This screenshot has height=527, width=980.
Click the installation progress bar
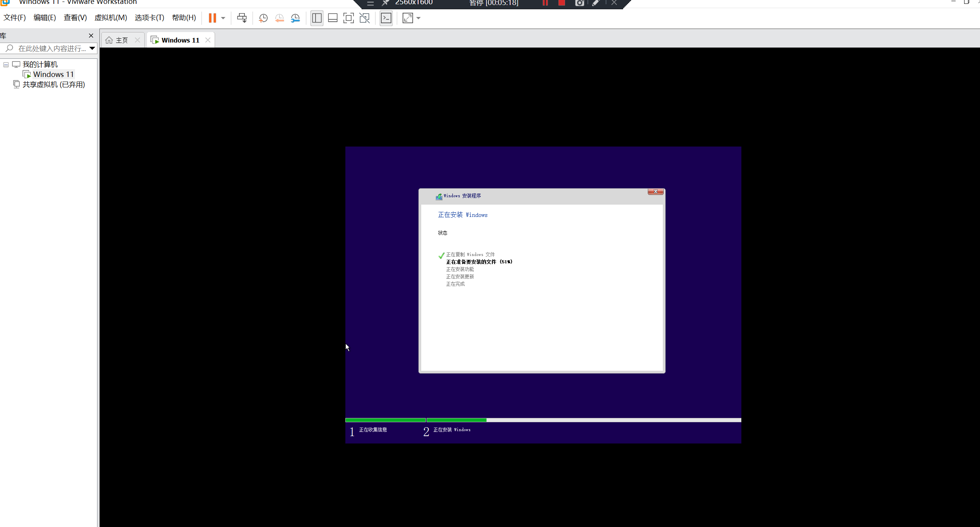[543, 420]
